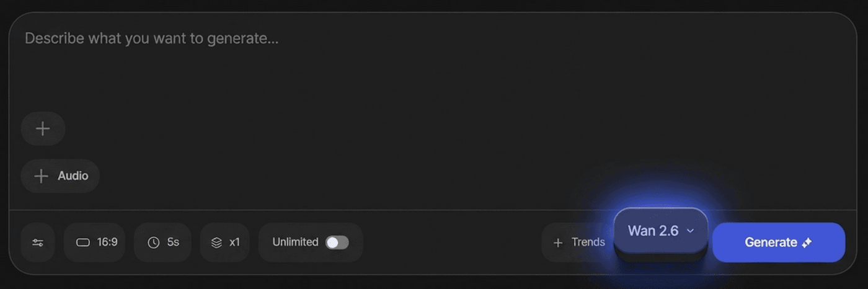The height and width of the screenshot is (289, 868).
Task: Expand the chevron beside Wan 2.6
Action: coord(690,231)
